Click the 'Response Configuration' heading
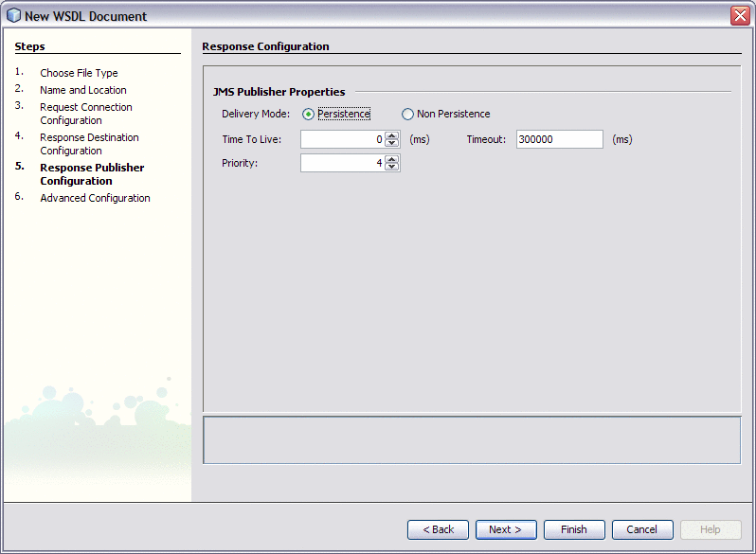The height and width of the screenshot is (554, 756). [x=265, y=46]
